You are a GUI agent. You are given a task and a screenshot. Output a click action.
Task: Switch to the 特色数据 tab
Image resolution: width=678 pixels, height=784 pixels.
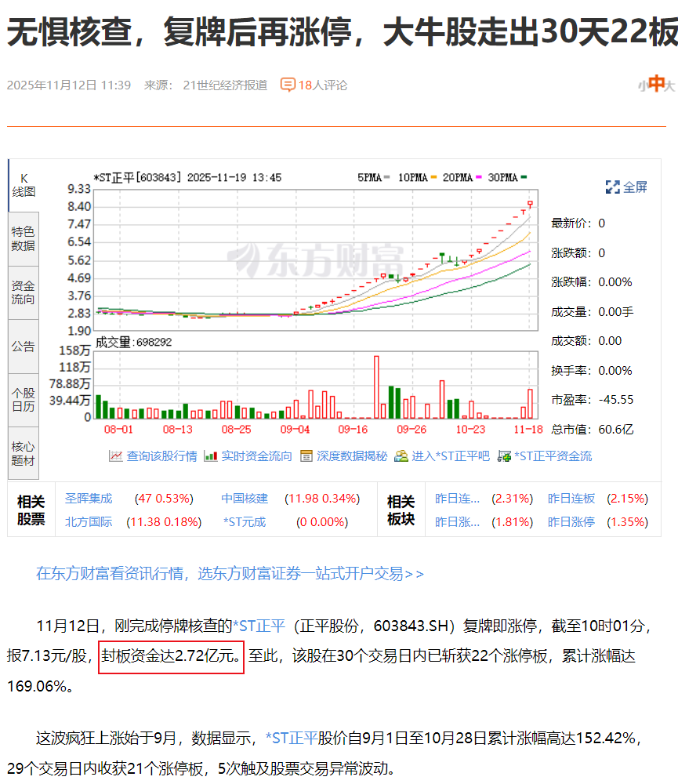tap(24, 238)
